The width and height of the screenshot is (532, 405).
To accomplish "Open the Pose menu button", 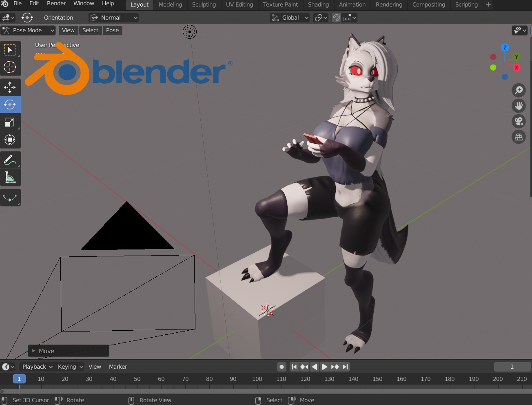I will 112,30.
